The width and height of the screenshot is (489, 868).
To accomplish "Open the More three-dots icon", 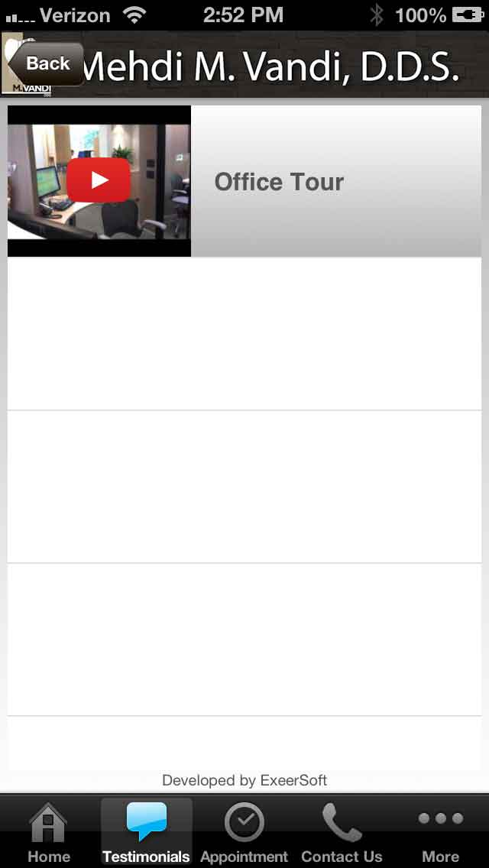I will pyautogui.click(x=441, y=818).
